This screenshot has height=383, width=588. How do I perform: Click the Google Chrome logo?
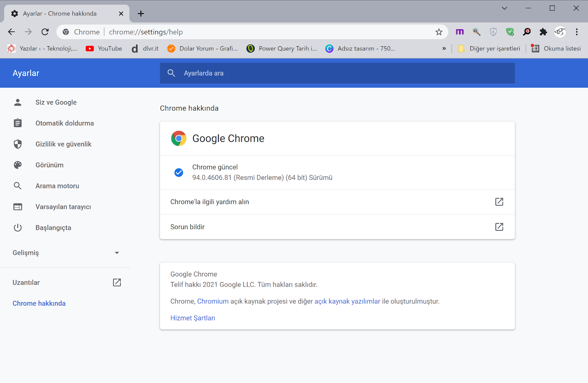179,139
